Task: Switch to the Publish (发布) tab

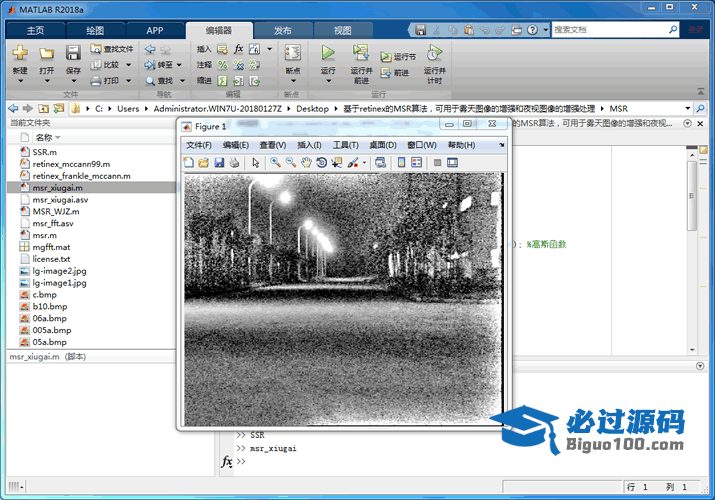Action: [283, 30]
